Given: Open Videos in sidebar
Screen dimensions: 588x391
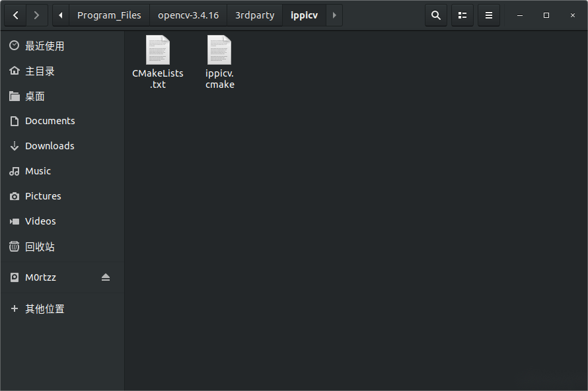Looking at the screenshot, I should 62,221.
